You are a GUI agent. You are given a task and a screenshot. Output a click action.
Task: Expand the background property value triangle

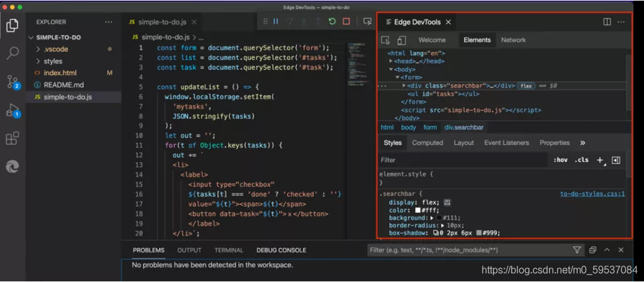click(432, 218)
